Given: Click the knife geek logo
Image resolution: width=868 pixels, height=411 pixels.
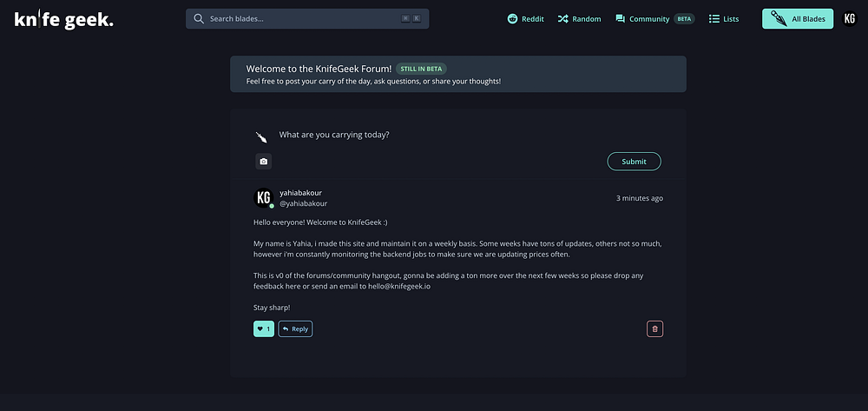Looking at the screenshot, I should (x=63, y=19).
